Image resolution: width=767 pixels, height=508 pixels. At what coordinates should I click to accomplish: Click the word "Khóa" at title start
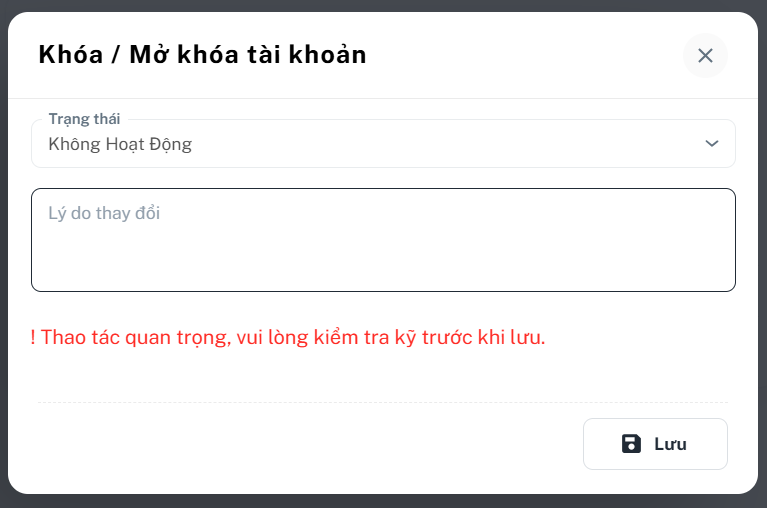71,54
